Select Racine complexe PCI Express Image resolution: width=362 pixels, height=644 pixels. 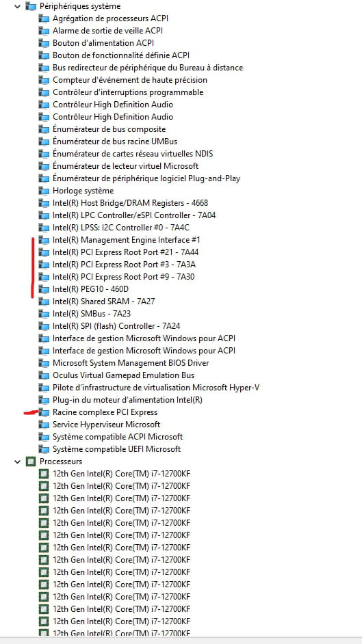tap(105, 412)
